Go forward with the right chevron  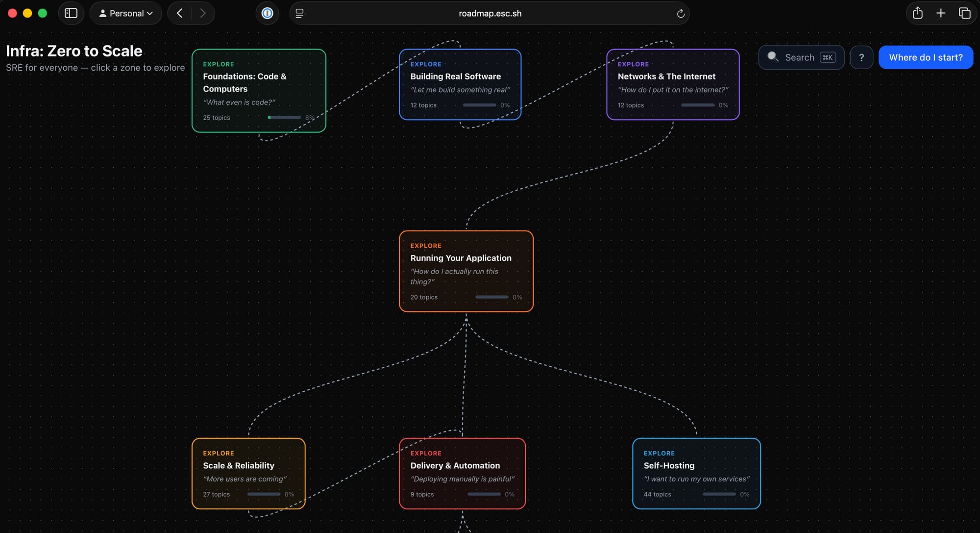click(x=202, y=13)
